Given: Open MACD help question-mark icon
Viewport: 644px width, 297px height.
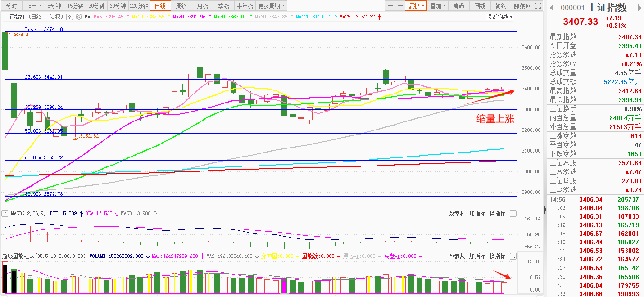Looking at the screenshot, I should coord(5,213).
